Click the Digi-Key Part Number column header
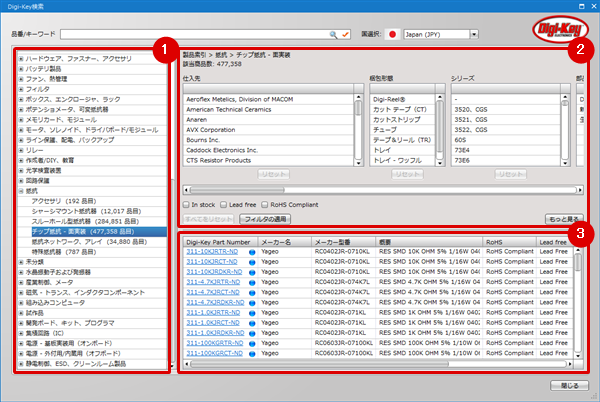The image size is (600, 402). pyautogui.click(x=220, y=242)
